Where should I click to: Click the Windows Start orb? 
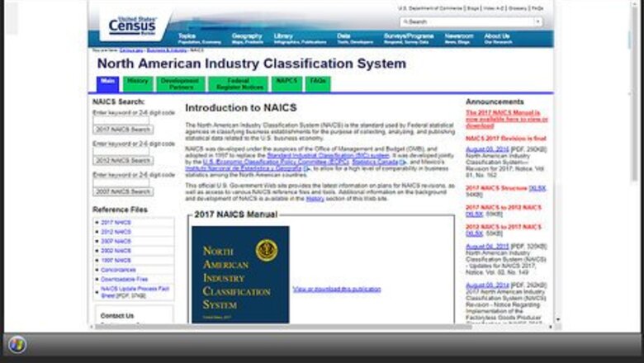[17, 345]
